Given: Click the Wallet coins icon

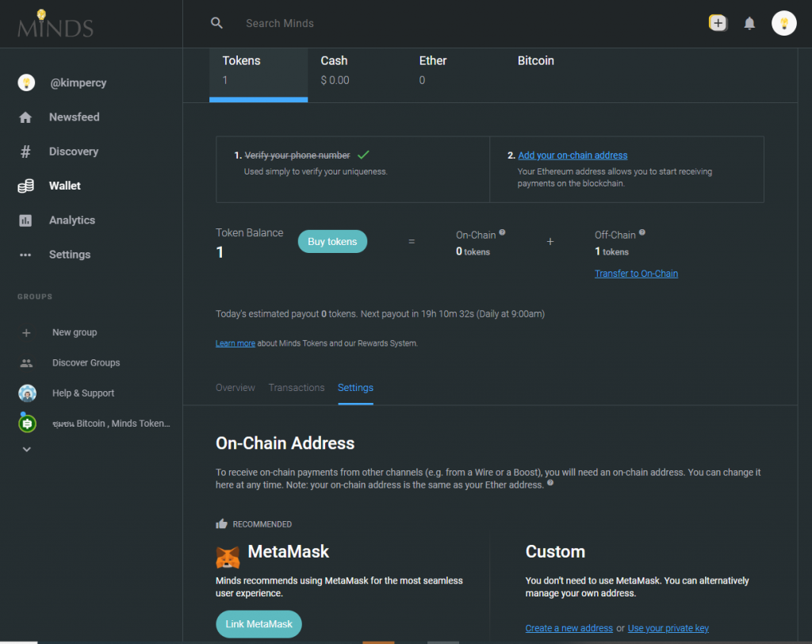Looking at the screenshot, I should (x=26, y=186).
